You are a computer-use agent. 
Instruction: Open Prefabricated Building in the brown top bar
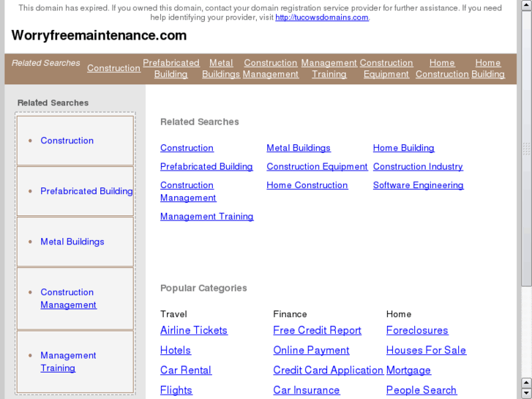171,68
